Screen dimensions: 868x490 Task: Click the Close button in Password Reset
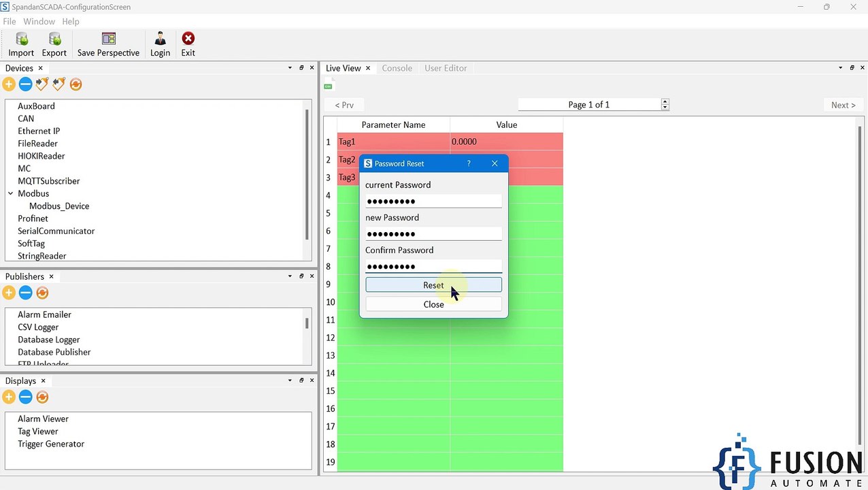433,304
